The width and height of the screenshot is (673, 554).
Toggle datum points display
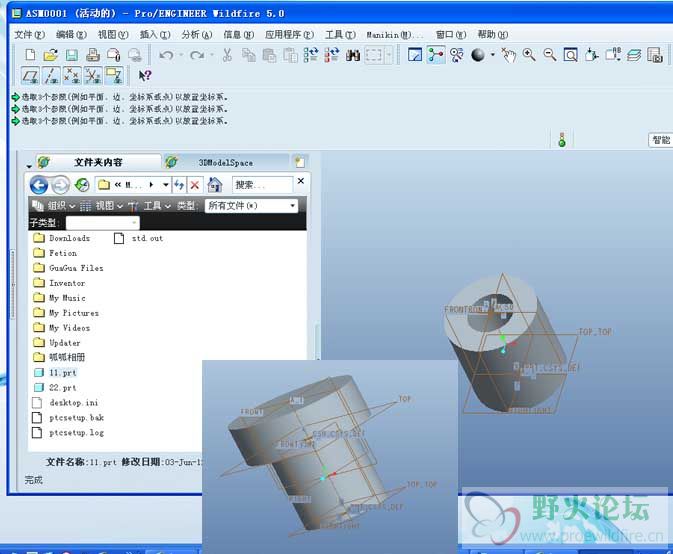pos(72,76)
